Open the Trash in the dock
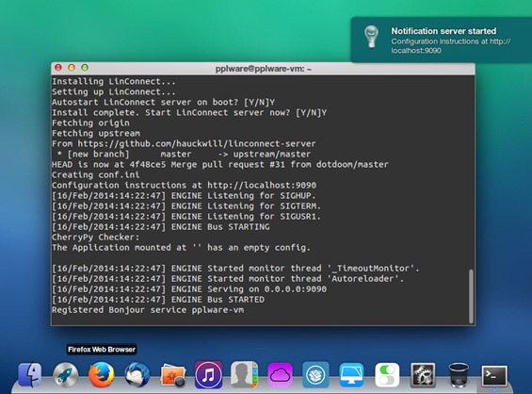This screenshot has height=394, width=532. (x=459, y=375)
